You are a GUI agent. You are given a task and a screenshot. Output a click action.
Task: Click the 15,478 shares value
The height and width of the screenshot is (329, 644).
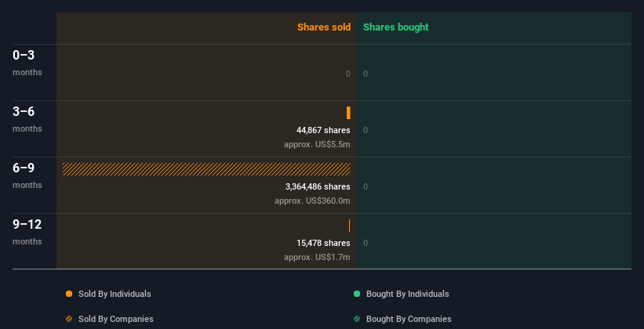(323, 244)
